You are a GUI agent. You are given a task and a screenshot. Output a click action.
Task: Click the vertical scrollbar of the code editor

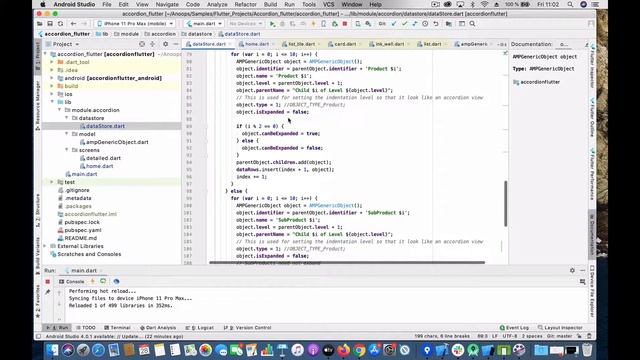[x=505, y=203]
